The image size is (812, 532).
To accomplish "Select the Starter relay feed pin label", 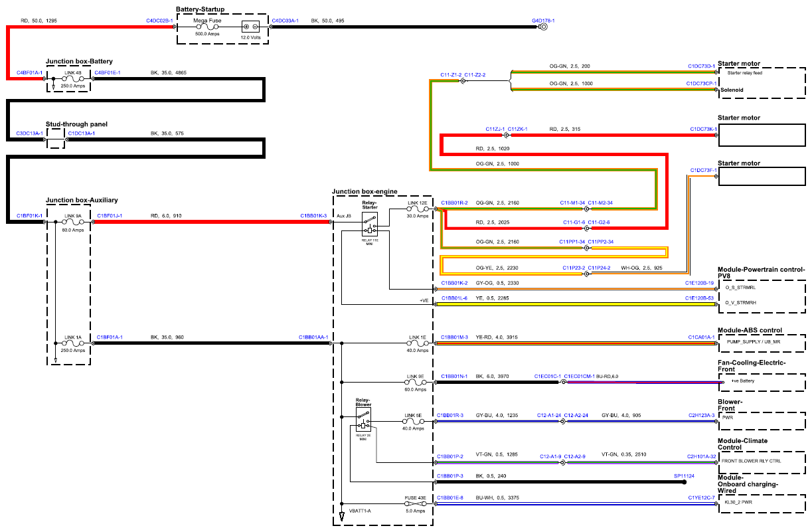I will click(x=744, y=73).
